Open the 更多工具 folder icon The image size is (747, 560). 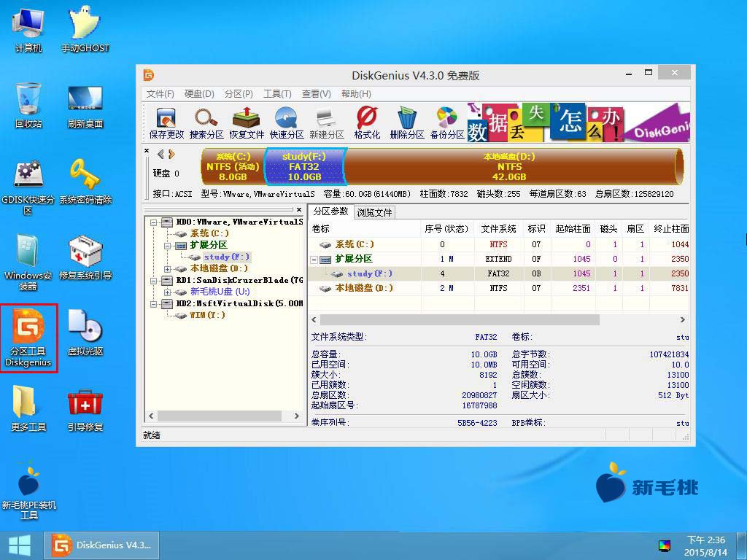click(x=28, y=408)
